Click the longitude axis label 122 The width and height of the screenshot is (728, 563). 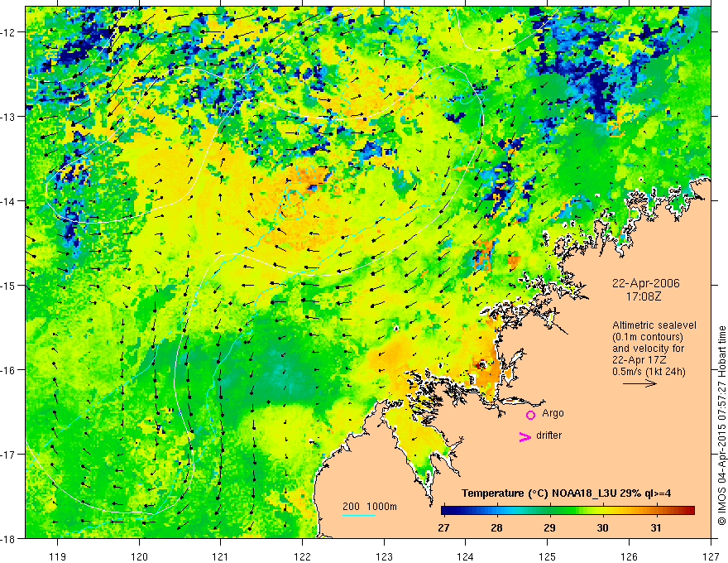tap(302, 556)
